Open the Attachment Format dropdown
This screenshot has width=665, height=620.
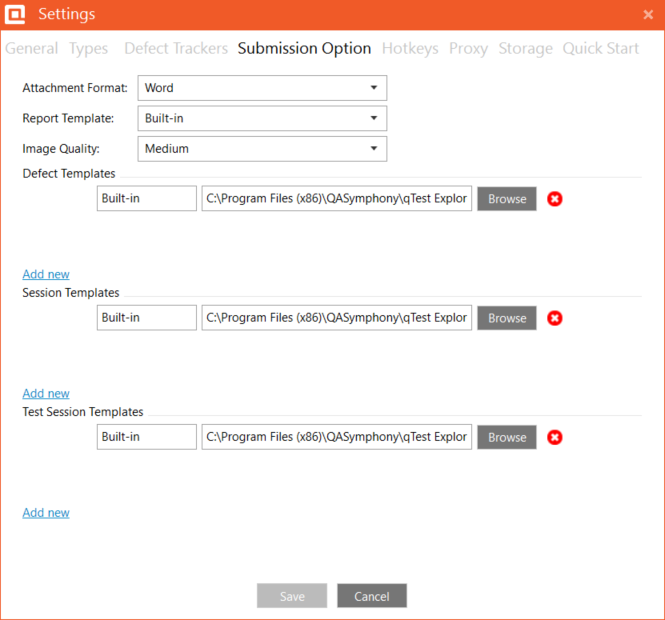point(262,88)
